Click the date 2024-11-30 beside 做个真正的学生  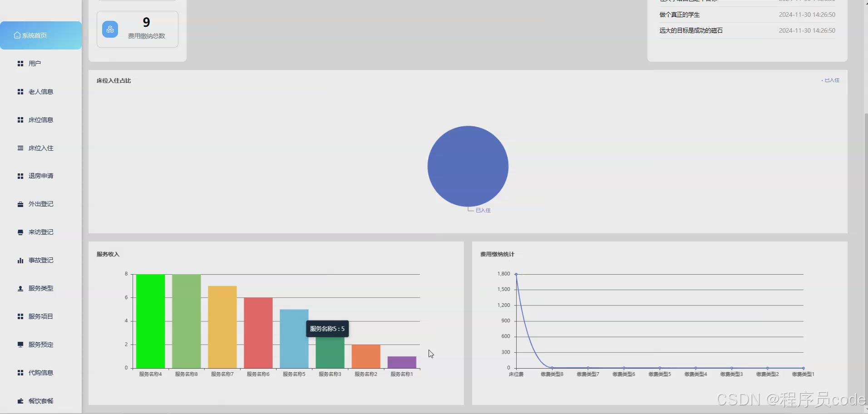(807, 15)
